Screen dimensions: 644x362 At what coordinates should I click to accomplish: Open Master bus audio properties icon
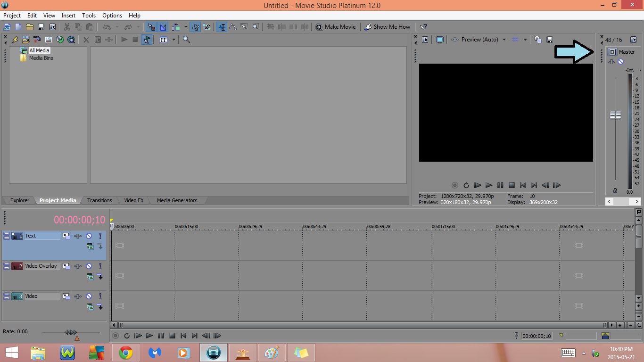[633, 40]
